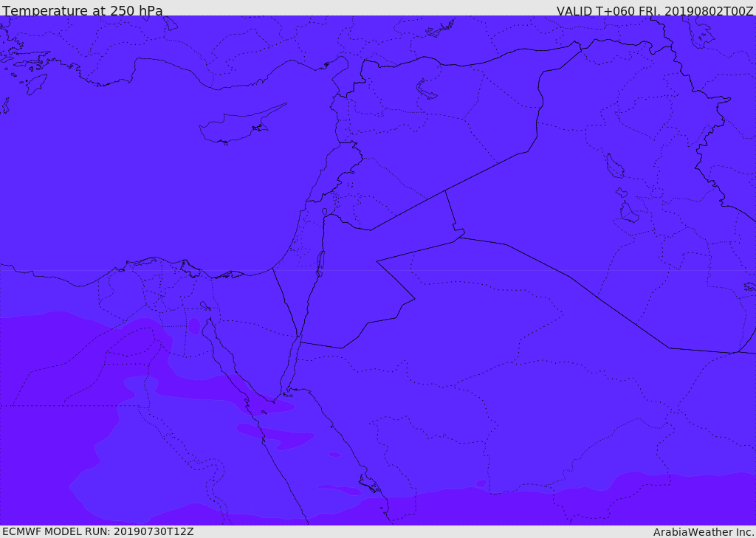The height and width of the screenshot is (538, 756).
Task: Click the 'ArabiaWeather Inc' credit text
Action: (x=704, y=532)
